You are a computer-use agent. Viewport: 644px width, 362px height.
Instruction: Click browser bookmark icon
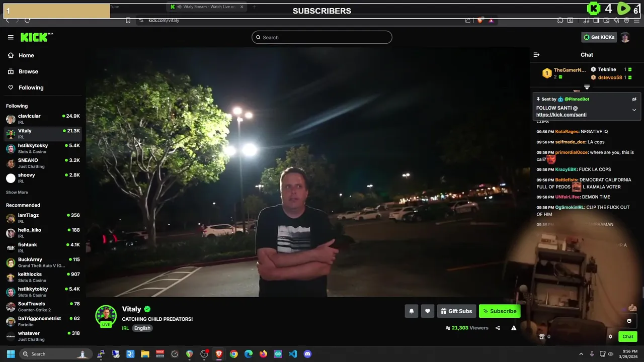[128, 20]
